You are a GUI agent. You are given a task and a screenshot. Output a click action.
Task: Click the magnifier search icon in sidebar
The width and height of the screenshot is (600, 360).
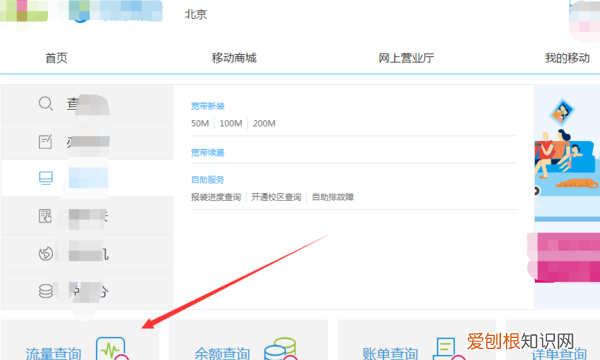pos(46,104)
